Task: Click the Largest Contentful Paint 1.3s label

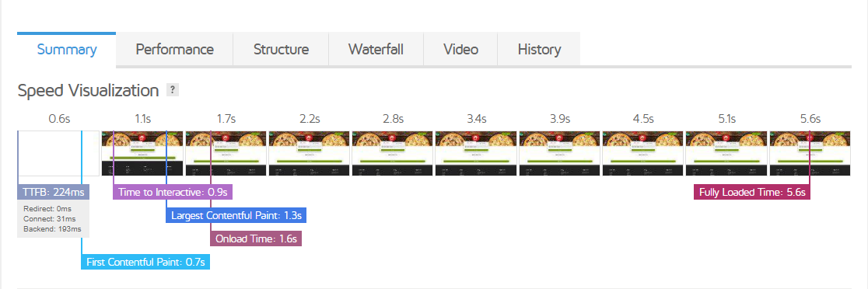Action: [236, 215]
